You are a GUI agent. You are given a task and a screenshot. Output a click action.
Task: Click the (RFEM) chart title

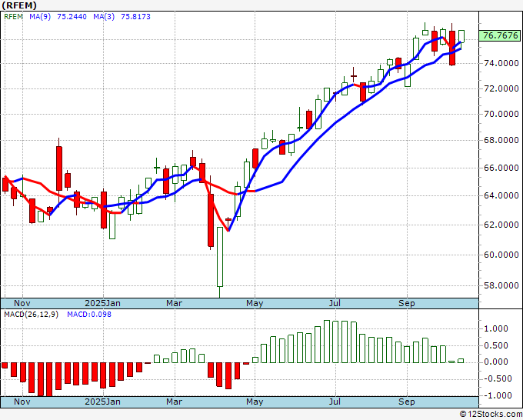coord(18,5)
